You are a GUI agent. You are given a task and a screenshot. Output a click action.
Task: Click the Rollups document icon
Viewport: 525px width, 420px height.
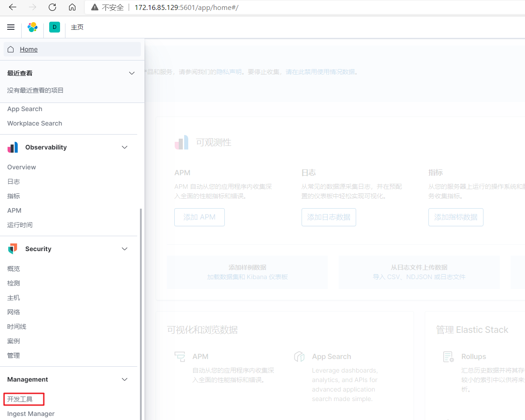(449, 357)
